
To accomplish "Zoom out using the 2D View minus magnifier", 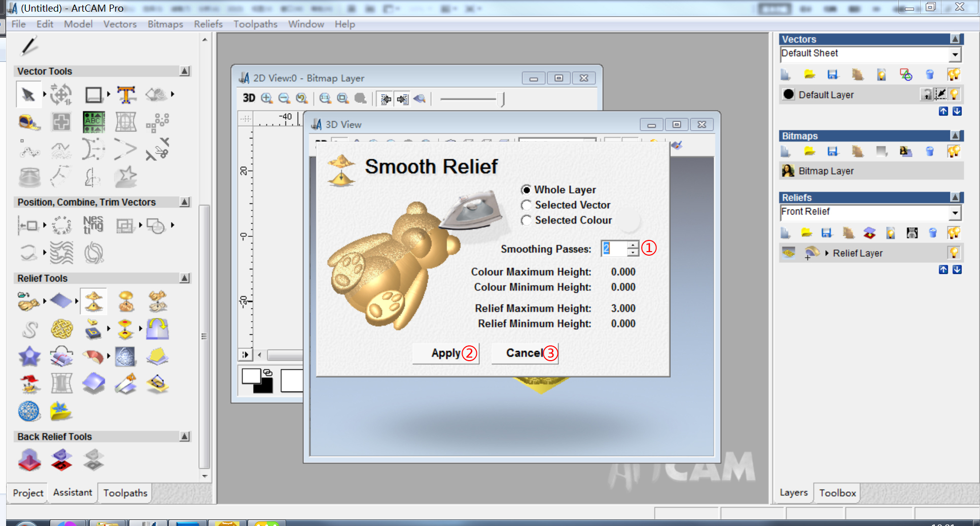I will pyautogui.click(x=284, y=98).
